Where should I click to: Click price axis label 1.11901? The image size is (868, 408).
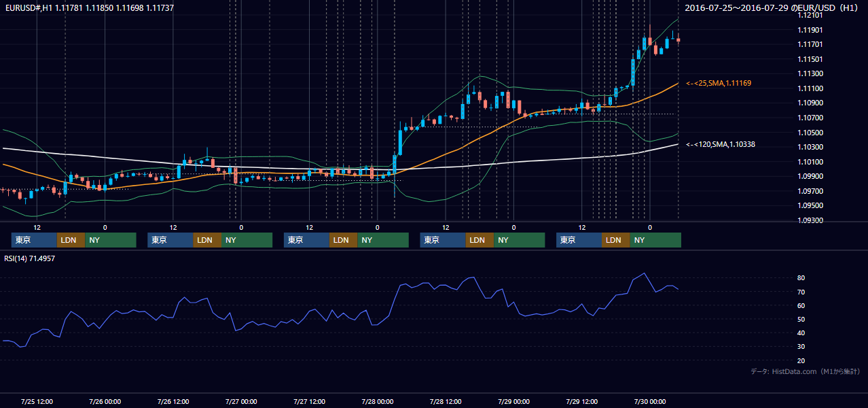[810, 30]
